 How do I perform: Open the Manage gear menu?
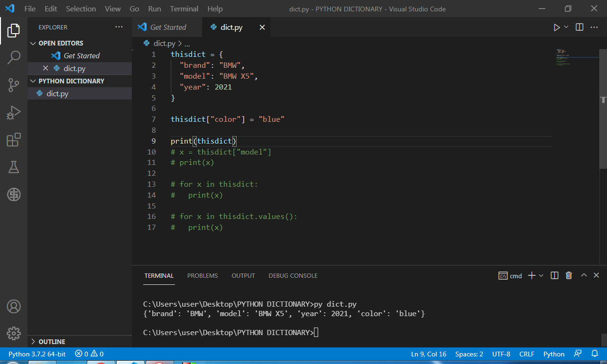pos(14,333)
